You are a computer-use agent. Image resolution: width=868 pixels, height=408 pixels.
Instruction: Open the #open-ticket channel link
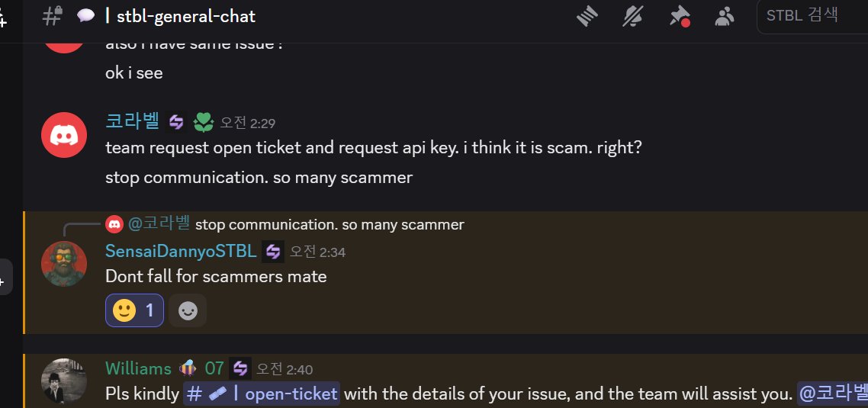pyautogui.click(x=262, y=394)
